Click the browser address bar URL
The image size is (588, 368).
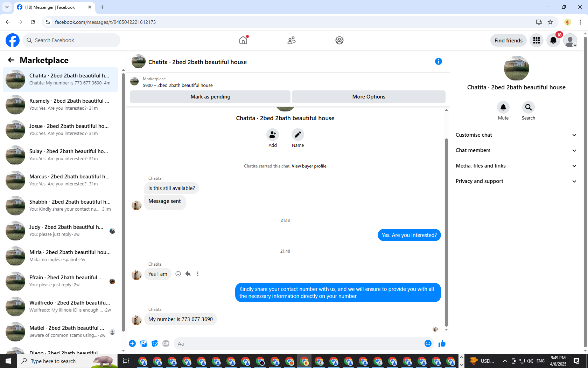click(x=105, y=22)
